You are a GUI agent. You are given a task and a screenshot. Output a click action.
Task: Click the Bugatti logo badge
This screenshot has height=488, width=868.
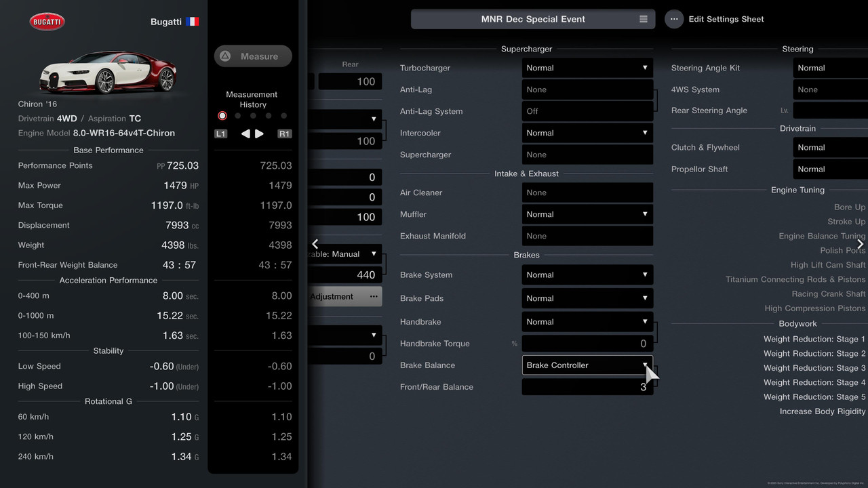pyautogui.click(x=47, y=22)
